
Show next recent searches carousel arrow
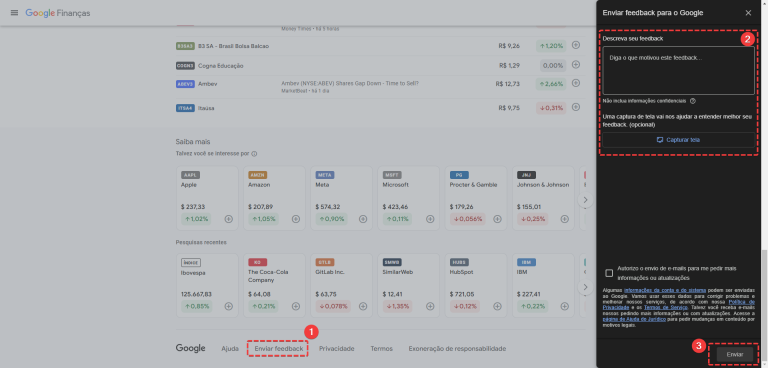click(x=585, y=287)
